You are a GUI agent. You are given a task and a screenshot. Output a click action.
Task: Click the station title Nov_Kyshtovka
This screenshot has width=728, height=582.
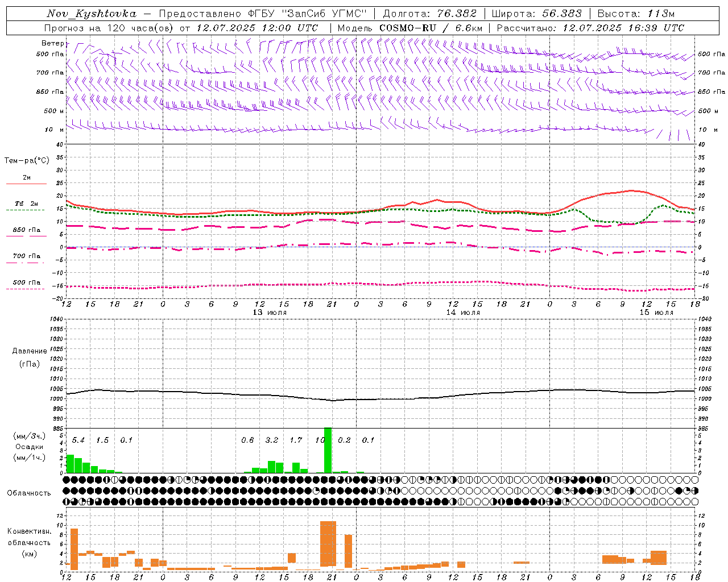tap(91, 14)
